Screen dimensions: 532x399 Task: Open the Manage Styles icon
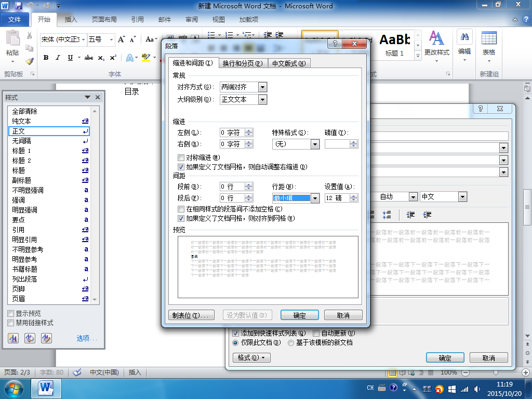click(x=46, y=338)
